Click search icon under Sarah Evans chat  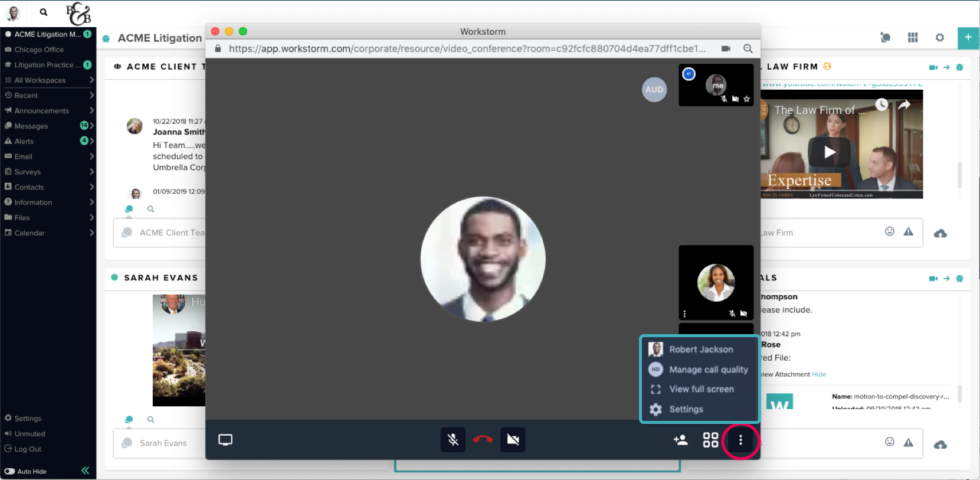click(150, 420)
